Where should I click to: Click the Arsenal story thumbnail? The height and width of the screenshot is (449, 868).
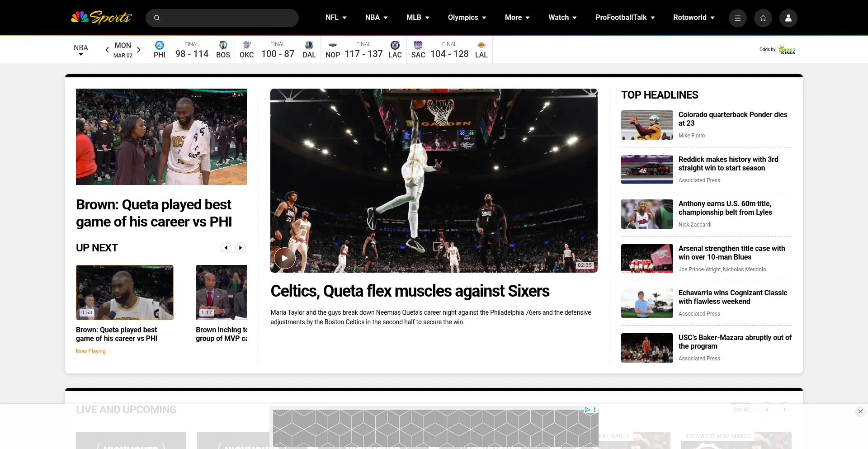coord(647,259)
